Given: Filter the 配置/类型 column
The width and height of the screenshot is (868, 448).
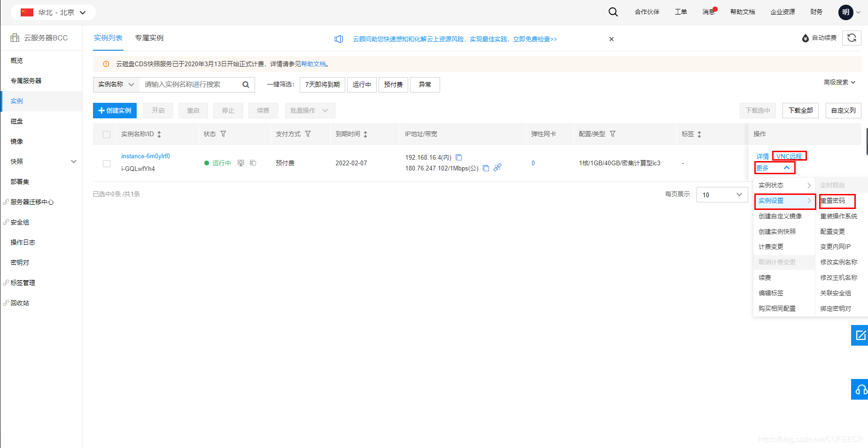Looking at the screenshot, I should (x=612, y=134).
